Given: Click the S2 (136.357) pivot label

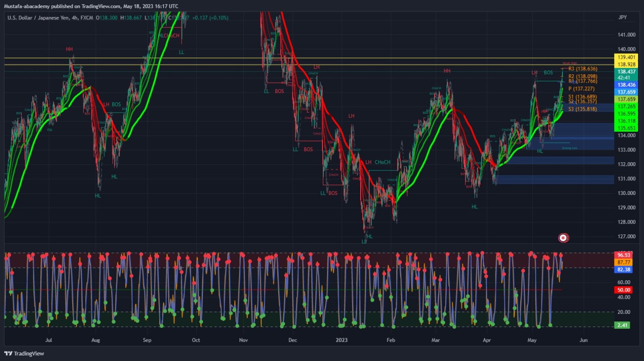Looking at the screenshot, I should 583,101.
